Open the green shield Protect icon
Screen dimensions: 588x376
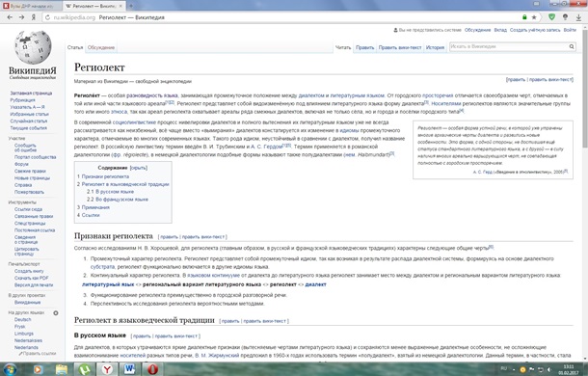coord(551,17)
